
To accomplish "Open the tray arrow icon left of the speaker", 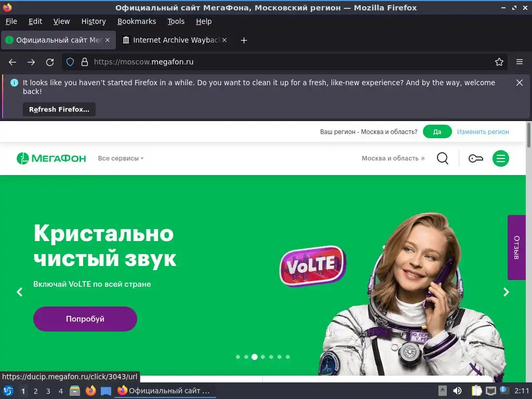I will click(x=443, y=391).
